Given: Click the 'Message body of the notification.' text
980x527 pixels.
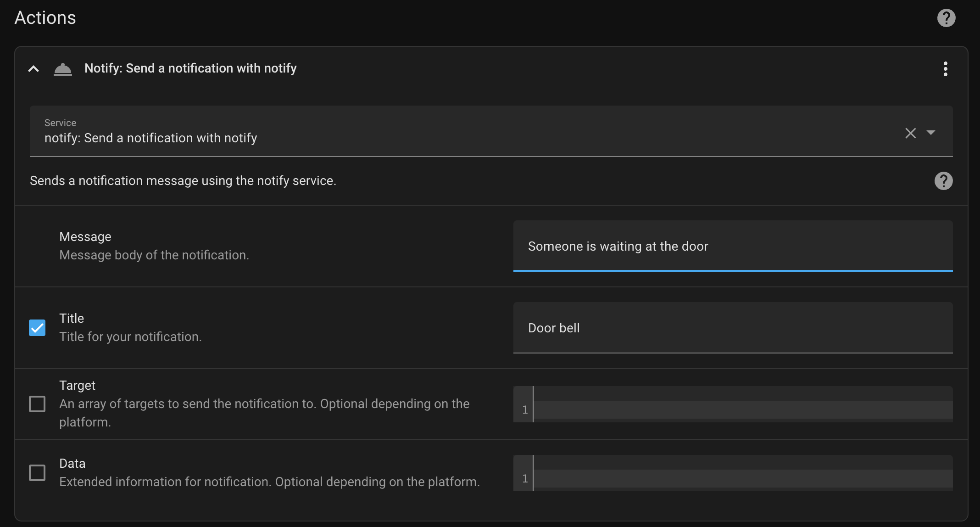Looking at the screenshot, I should (x=154, y=255).
